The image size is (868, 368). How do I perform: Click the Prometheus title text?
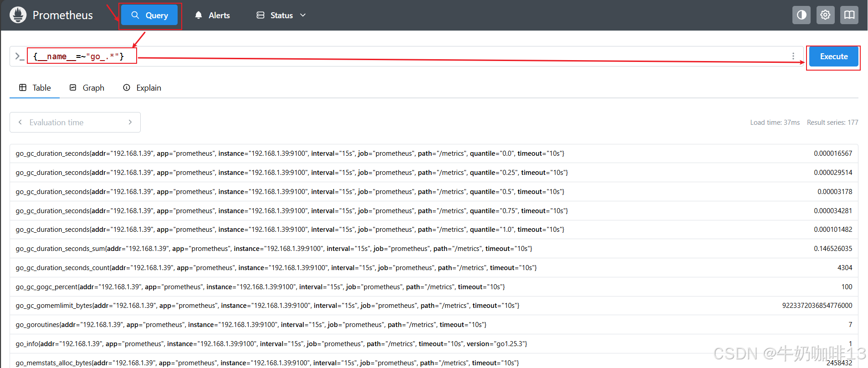(63, 15)
